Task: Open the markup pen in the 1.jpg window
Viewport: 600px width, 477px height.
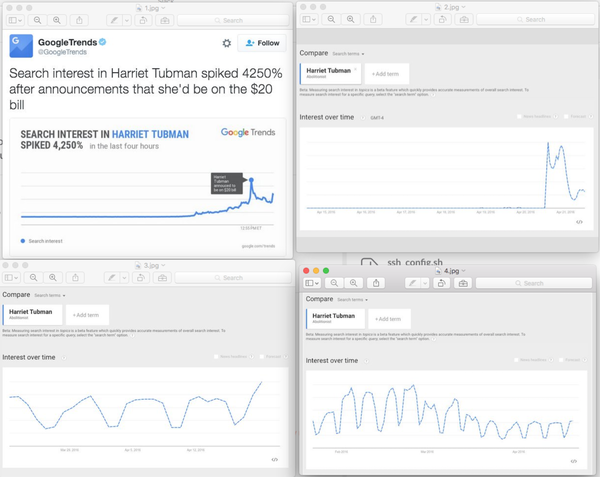Action: [x=114, y=20]
